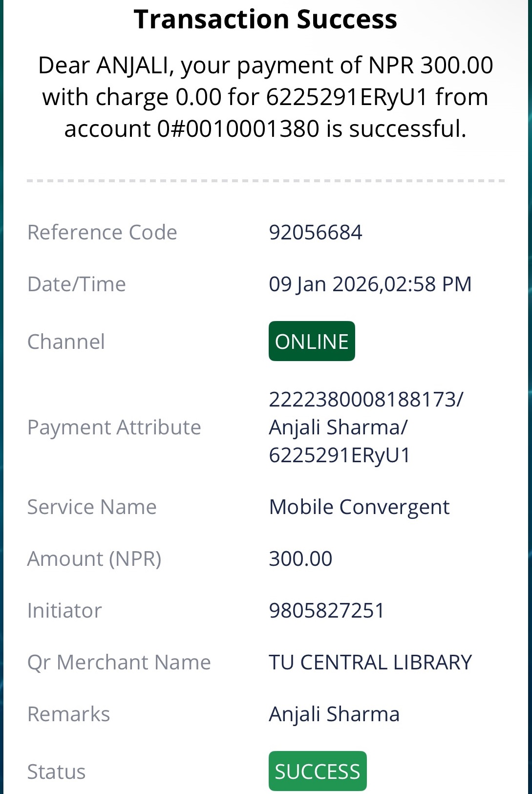The width and height of the screenshot is (532, 794).
Task: Click the Status label
Action: 56,772
